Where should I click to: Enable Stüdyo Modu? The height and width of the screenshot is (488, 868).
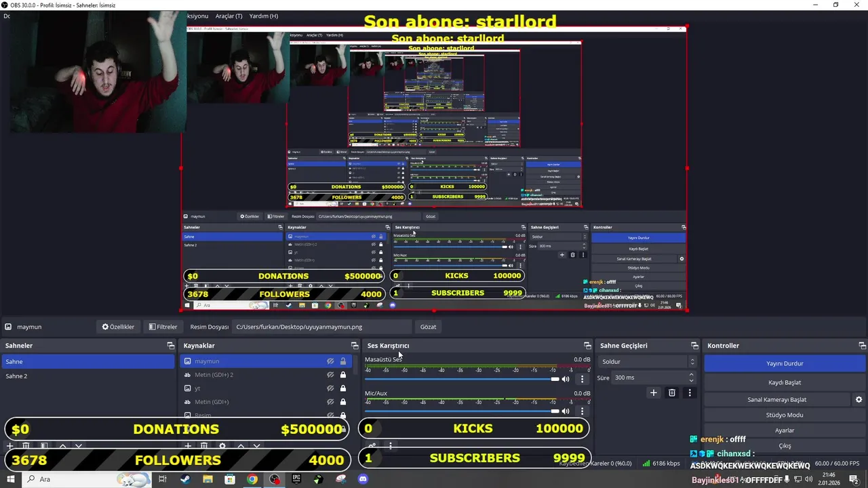click(x=785, y=415)
